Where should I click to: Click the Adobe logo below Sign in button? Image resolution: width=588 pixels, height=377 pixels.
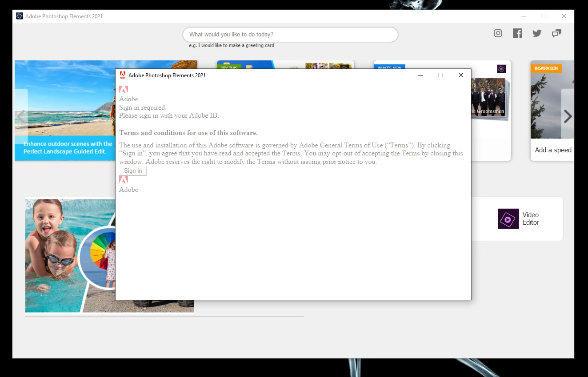pyautogui.click(x=124, y=180)
